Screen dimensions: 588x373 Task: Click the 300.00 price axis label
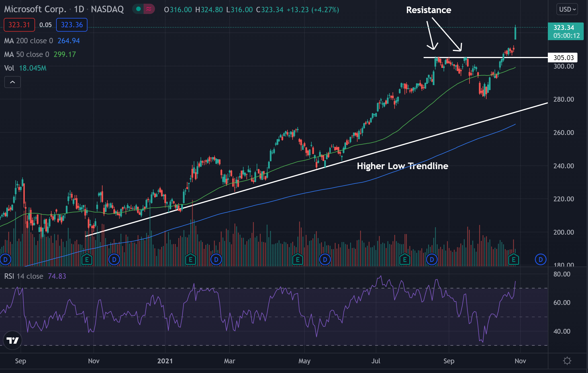(x=563, y=66)
